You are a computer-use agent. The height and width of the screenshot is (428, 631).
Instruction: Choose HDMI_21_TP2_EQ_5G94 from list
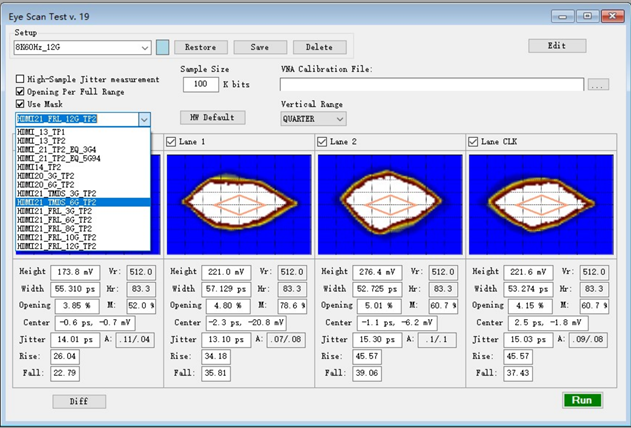[x=83, y=158]
